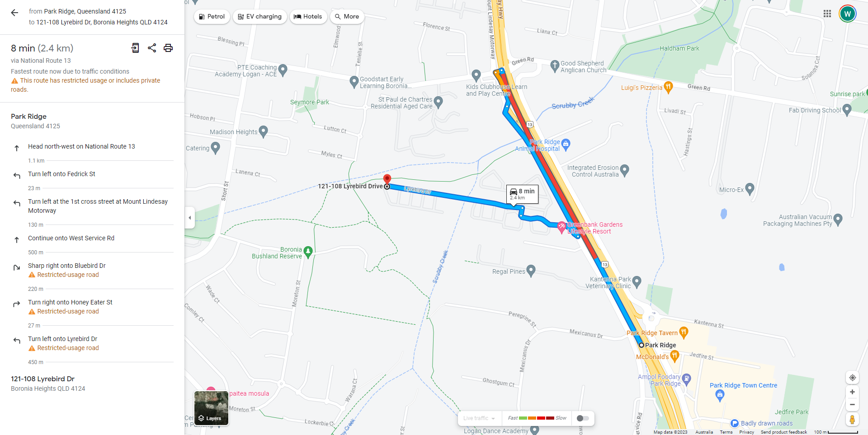The width and height of the screenshot is (868, 435).
Task: Choose the Hotels filter chip
Action: [x=308, y=17]
